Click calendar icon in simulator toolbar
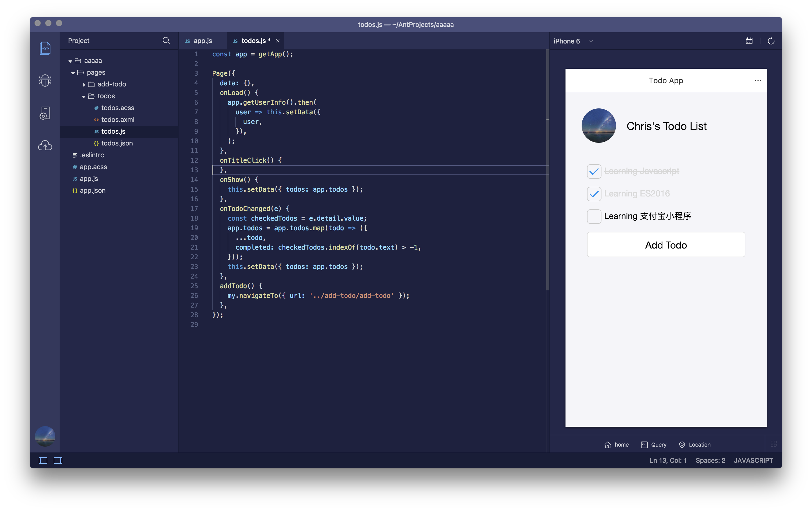The width and height of the screenshot is (812, 511). (749, 41)
